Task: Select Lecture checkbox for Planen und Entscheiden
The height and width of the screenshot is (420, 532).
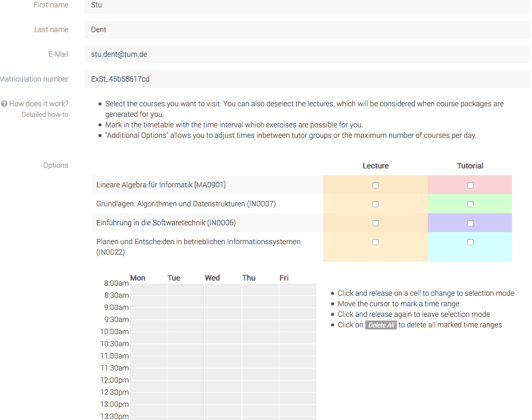Action: tap(376, 242)
